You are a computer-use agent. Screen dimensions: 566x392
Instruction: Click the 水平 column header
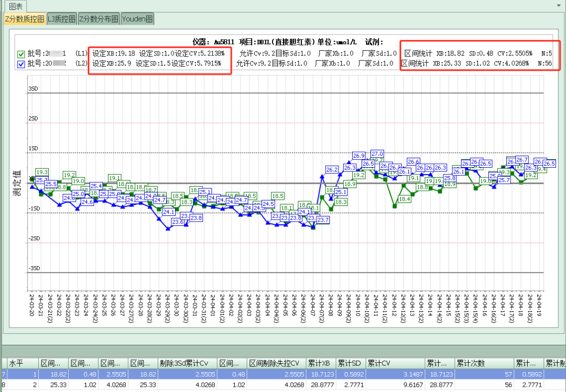click(16, 363)
